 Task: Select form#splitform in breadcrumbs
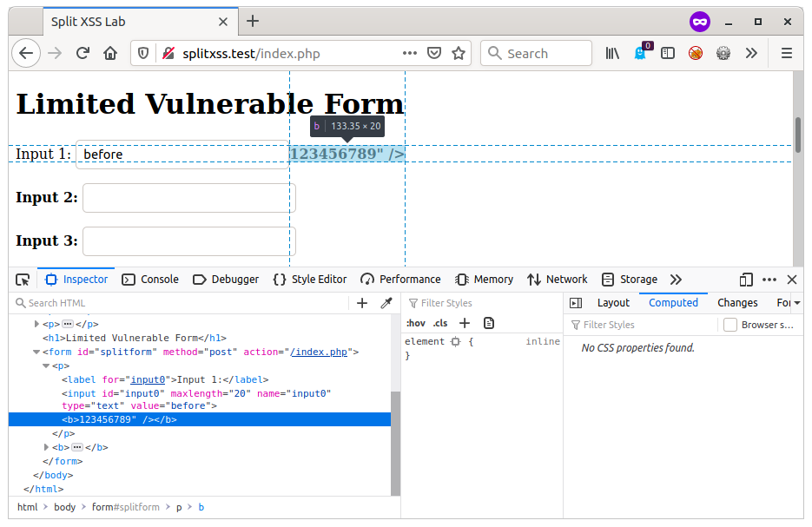(x=126, y=507)
